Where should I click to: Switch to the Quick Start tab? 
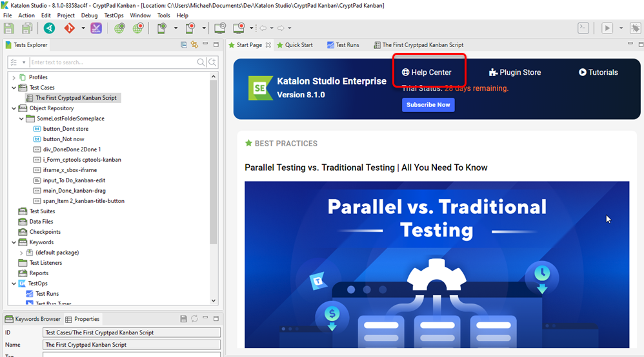click(x=295, y=44)
